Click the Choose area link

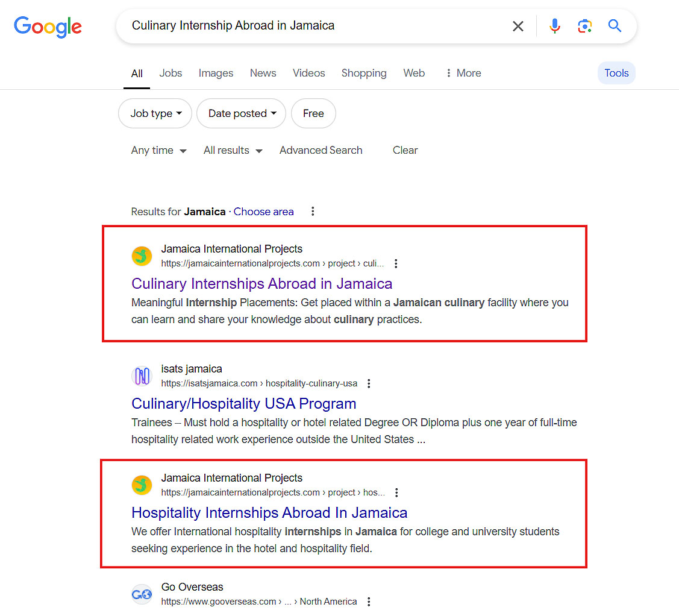pyautogui.click(x=264, y=212)
